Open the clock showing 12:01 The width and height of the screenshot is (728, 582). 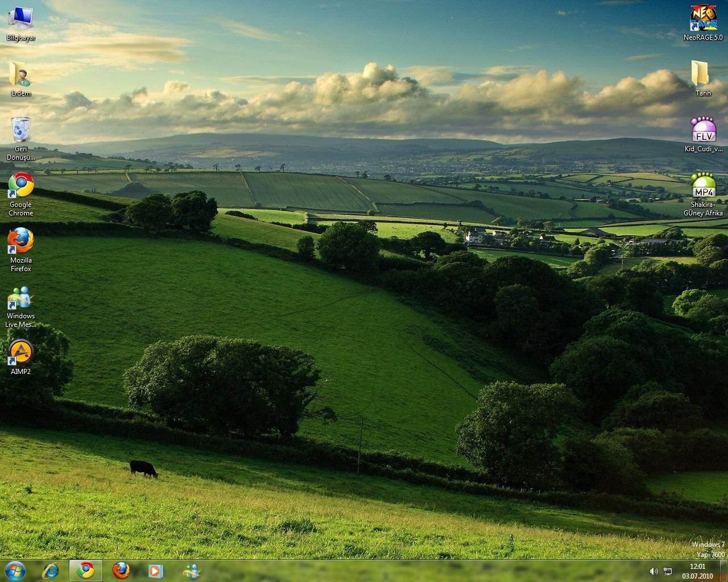pos(697,571)
